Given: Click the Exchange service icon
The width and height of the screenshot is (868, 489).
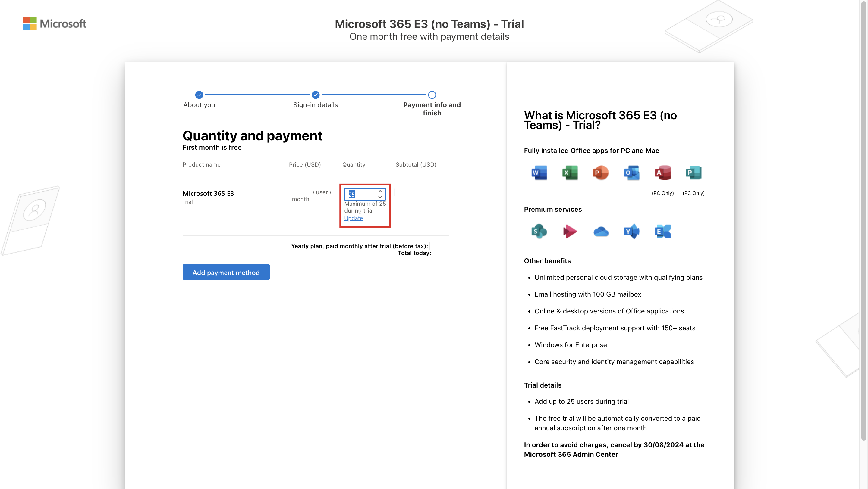Looking at the screenshot, I should pyautogui.click(x=663, y=231).
